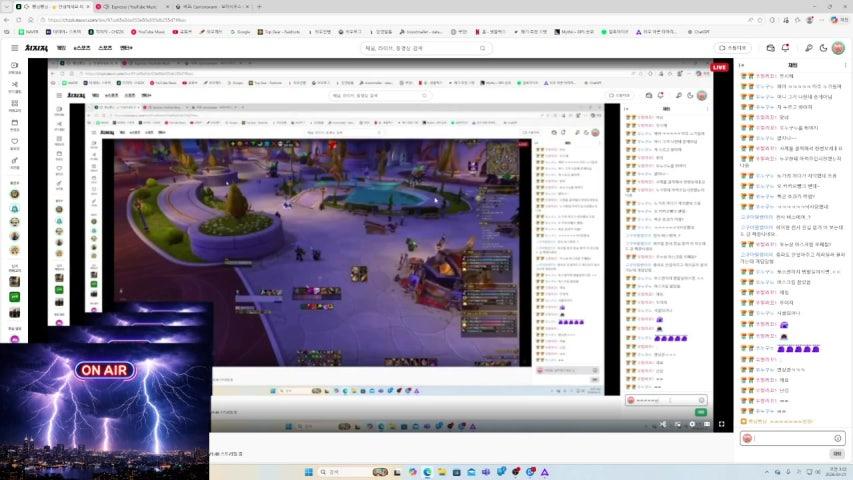
Task: Go back with the browser back arrow
Action: coord(7,20)
